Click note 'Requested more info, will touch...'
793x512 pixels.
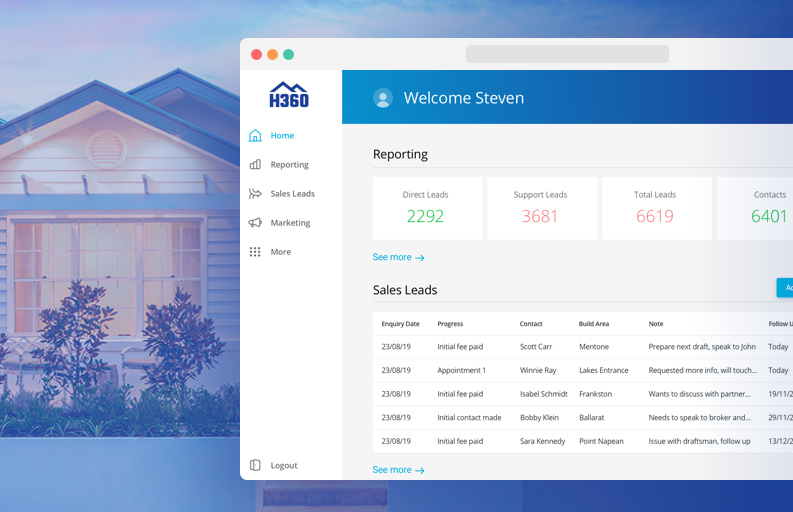703,370
